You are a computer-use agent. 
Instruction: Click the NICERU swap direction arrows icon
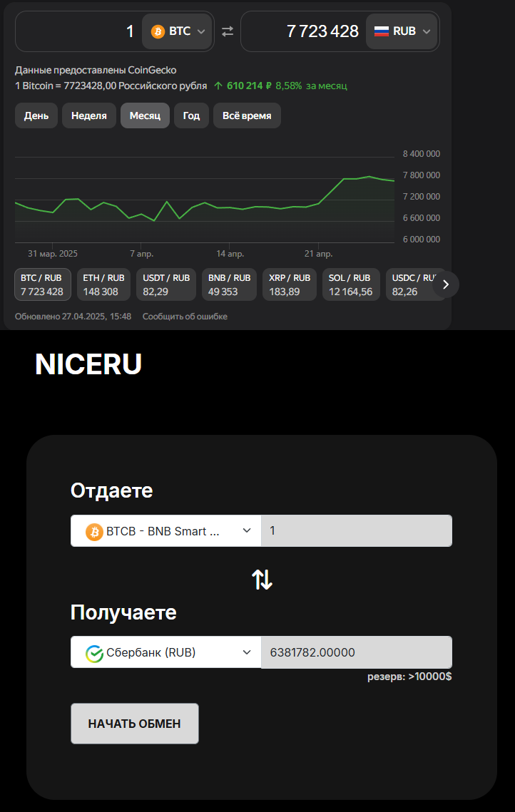pyautogui.click(x=262, y=580)
